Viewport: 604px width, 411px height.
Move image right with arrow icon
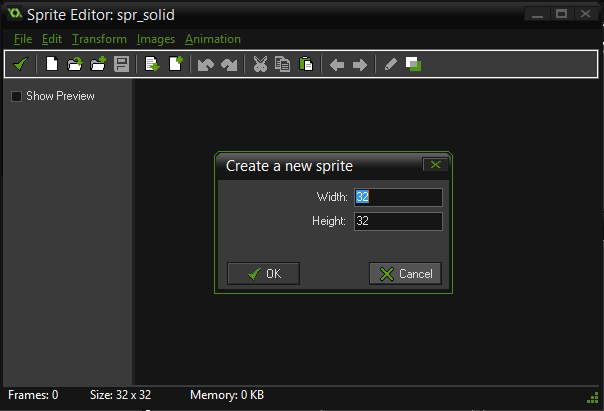(x=360, y=65)
